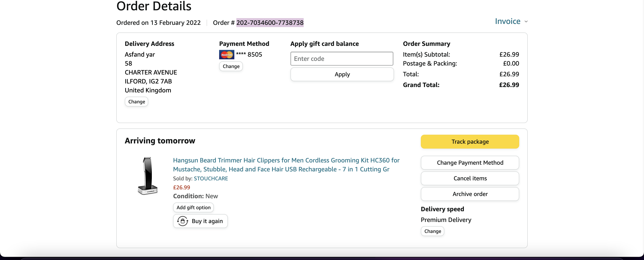
Task: Click the £26.99 item price
Action: click(182, 188)
